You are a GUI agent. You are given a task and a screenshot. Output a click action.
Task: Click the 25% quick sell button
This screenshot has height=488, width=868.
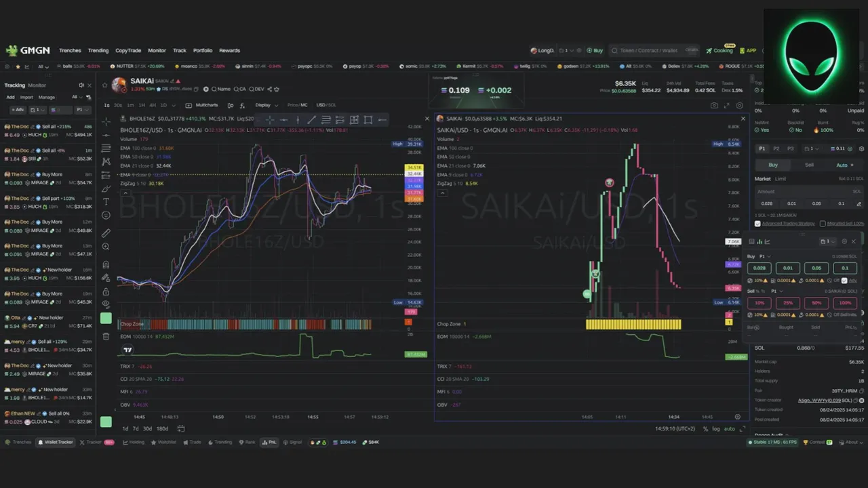tap(788, 303)
